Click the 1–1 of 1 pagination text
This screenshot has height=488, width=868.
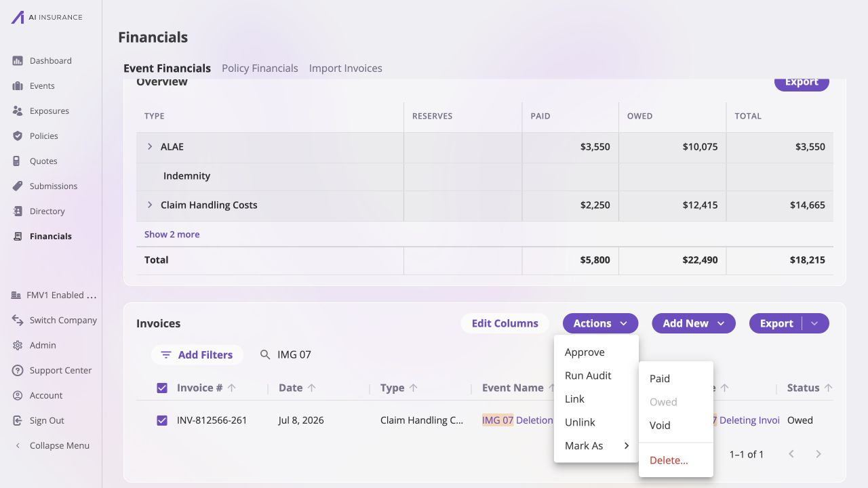coord(747,454)
